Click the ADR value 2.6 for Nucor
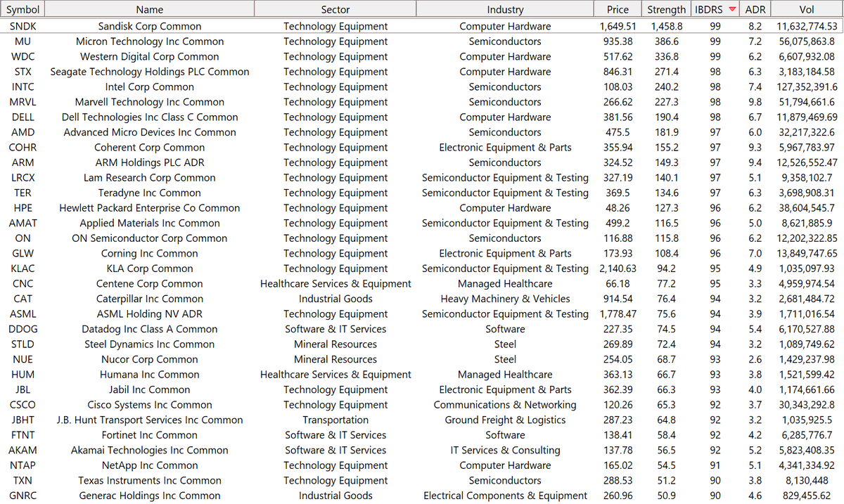The image size is (844, 504). [755, 359]
